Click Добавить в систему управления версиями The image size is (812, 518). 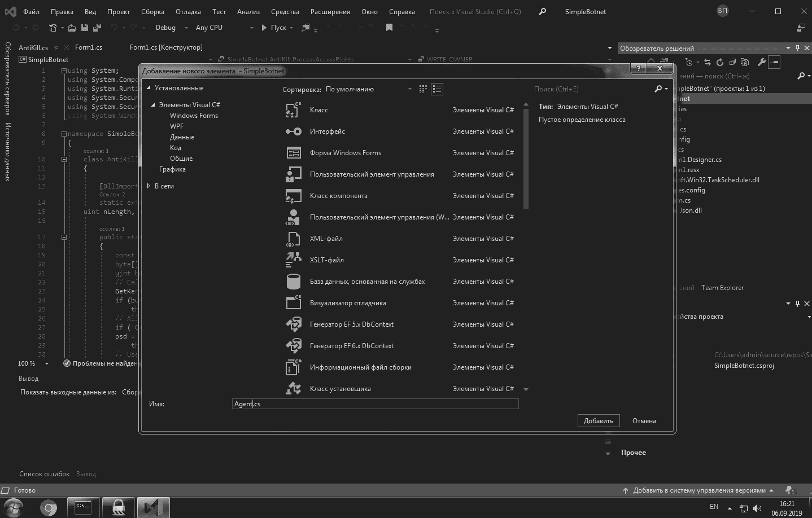[x=697, y=490]
